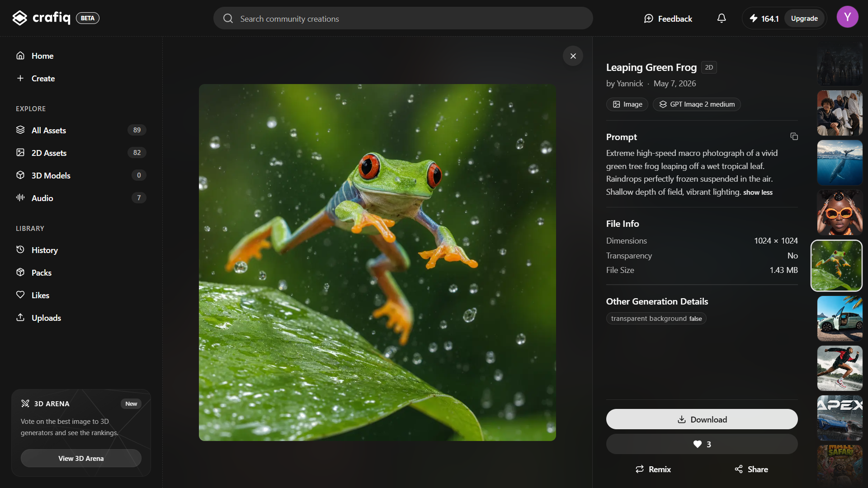Click the 3D Arena crossed-swords icon
The image size is (868, 488).
coord(25,404)
